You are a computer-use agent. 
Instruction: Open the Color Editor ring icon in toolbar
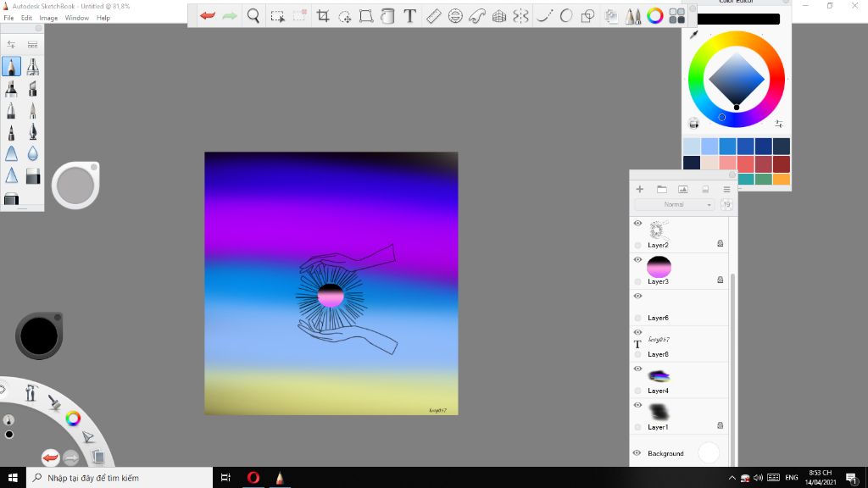click(x=655, y=16)
